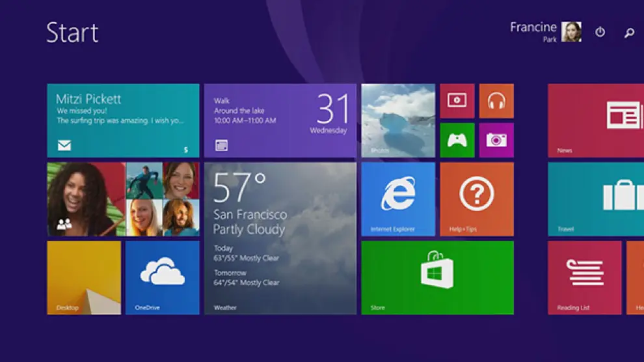
Task: Open the Mail tile from Mitzi Pickett
Action: pos(123,120)
